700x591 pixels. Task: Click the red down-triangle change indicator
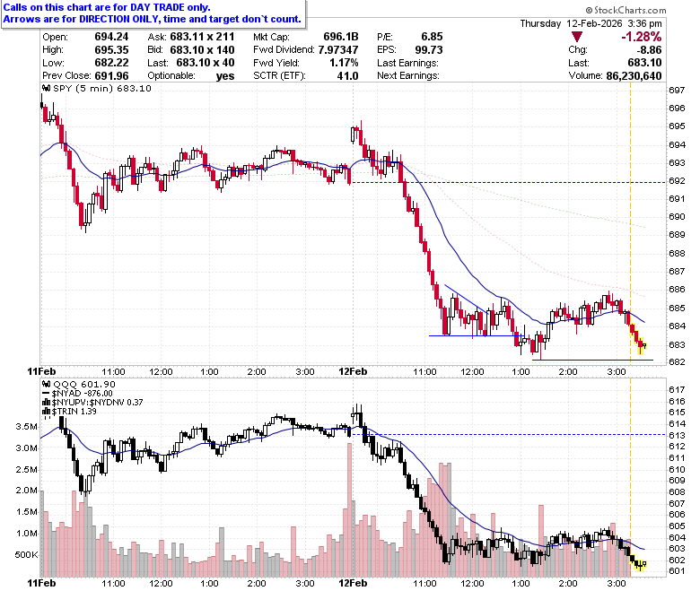pos(577,37)
